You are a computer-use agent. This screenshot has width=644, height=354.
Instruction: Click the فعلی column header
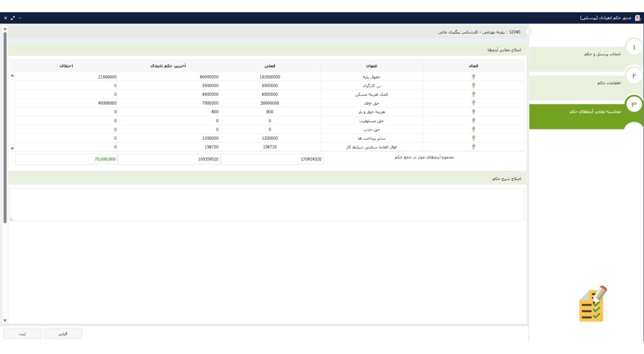pos(270,66)
